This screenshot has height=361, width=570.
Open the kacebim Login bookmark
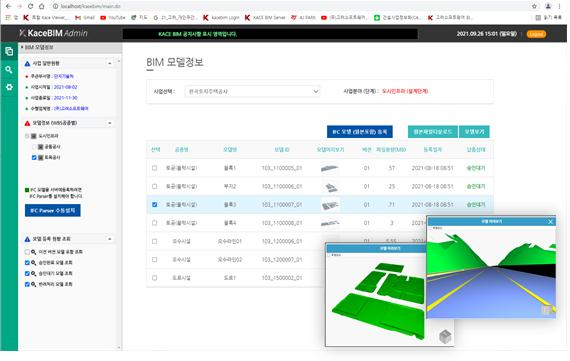coord(221,17)
